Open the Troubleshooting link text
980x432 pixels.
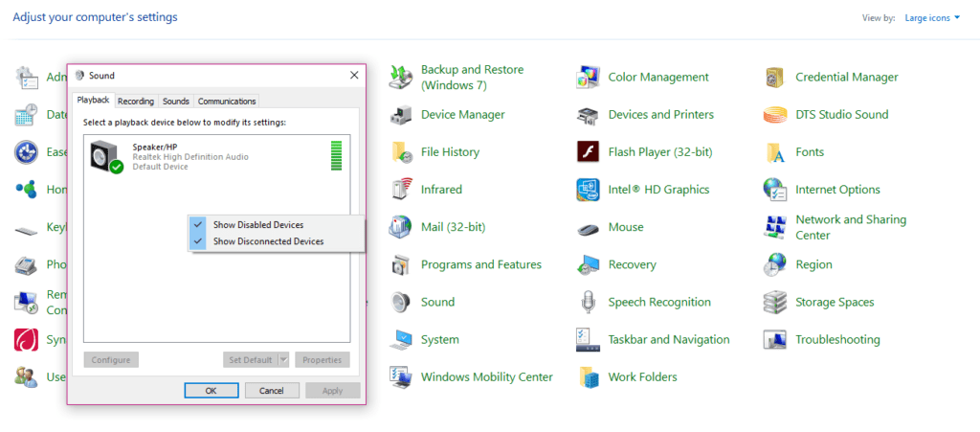[x=837, y=339]
